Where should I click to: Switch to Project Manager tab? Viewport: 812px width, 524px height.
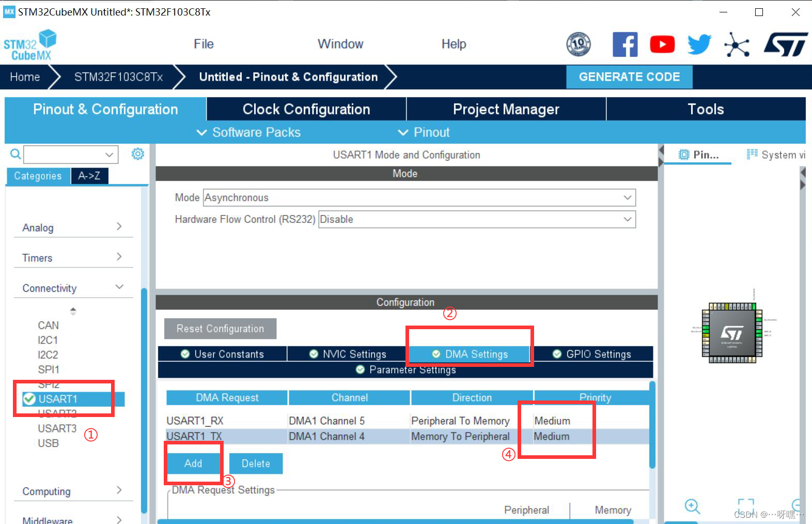[x=506, y=109]
